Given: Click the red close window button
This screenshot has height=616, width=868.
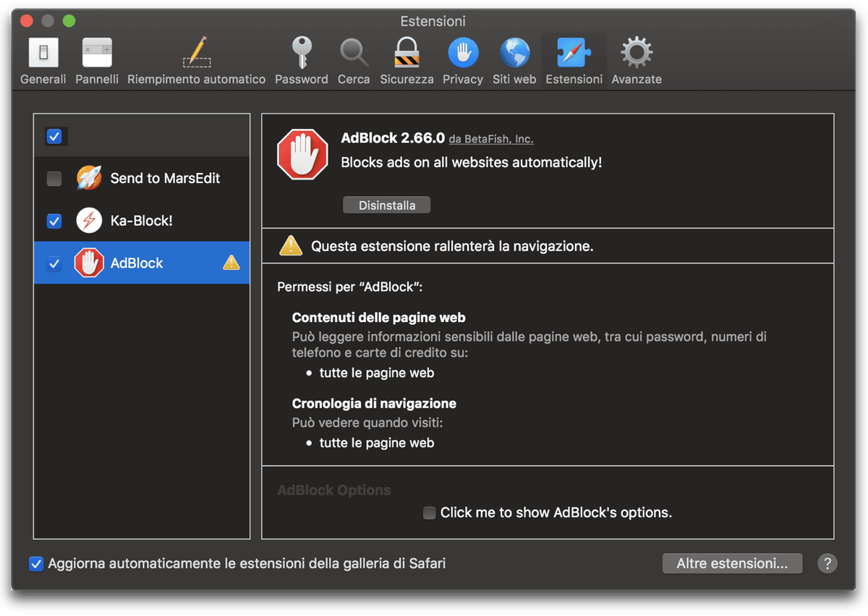Looking at the screenshot, I should point(27,20).
